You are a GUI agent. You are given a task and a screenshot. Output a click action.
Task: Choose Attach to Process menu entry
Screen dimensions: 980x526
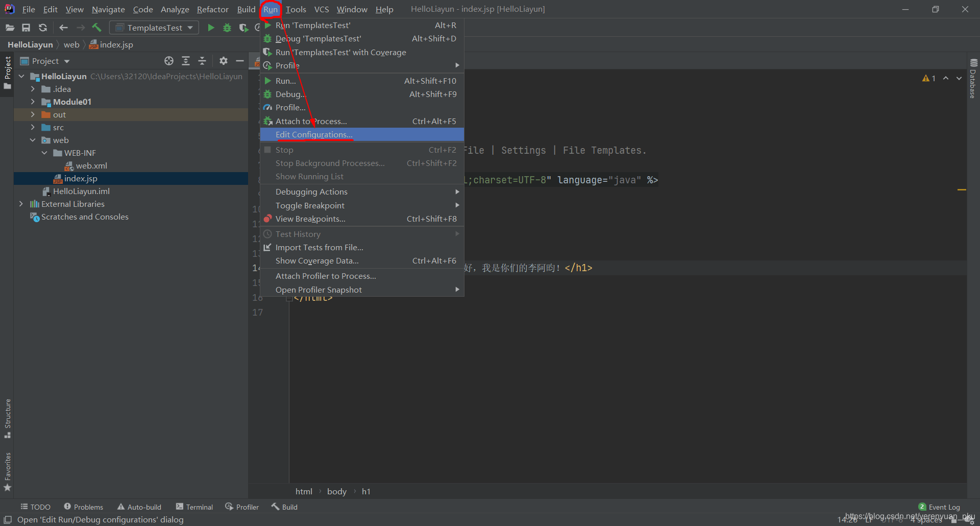pyautogui.click(x=362, y=121)
